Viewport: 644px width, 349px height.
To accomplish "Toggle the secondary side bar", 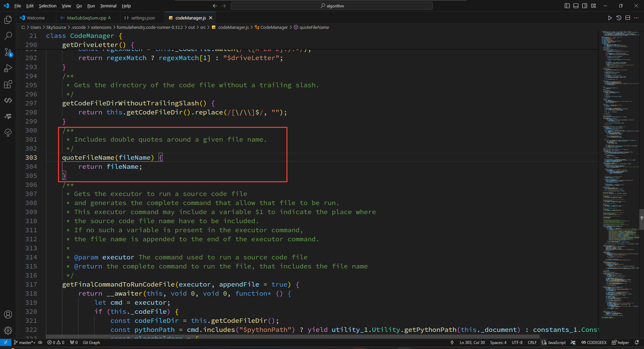I will tap(585, 6).
